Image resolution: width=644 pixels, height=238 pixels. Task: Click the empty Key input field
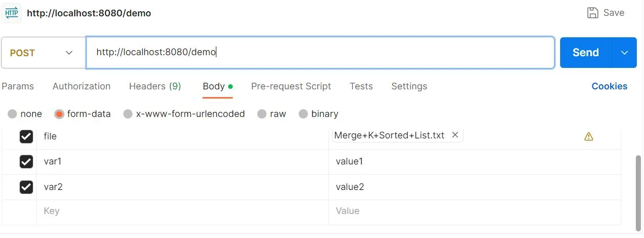coord(182,211)
